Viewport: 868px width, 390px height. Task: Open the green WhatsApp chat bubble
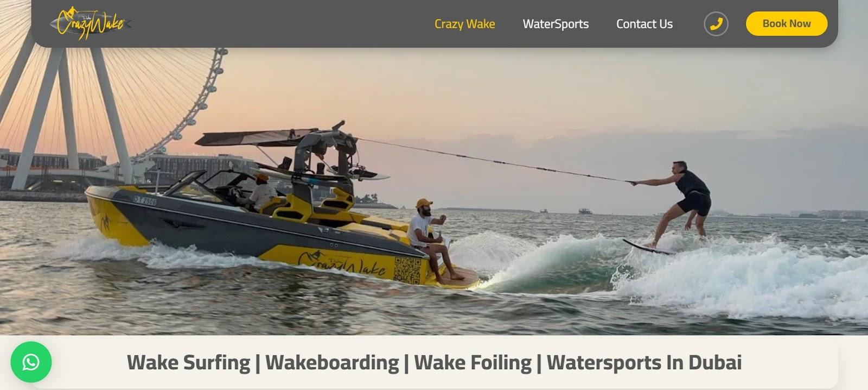[x=31, y=362]
